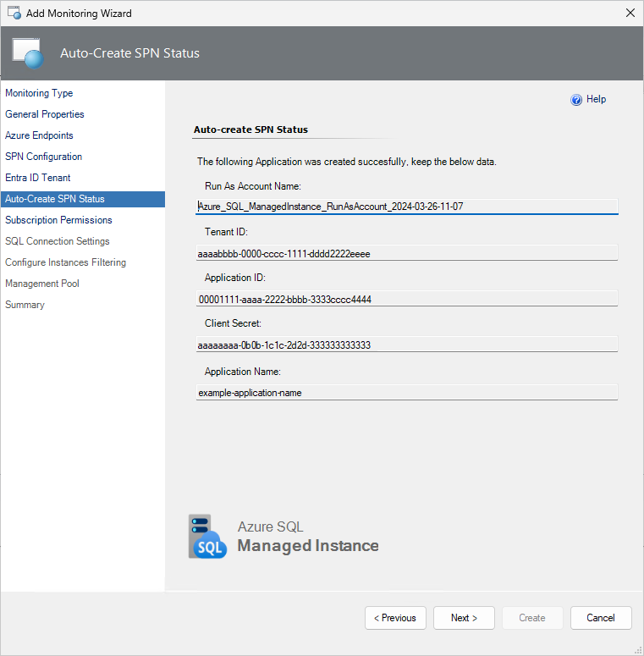
Task: Select Configure Instances Filtering step
Action: pos(65,262)
